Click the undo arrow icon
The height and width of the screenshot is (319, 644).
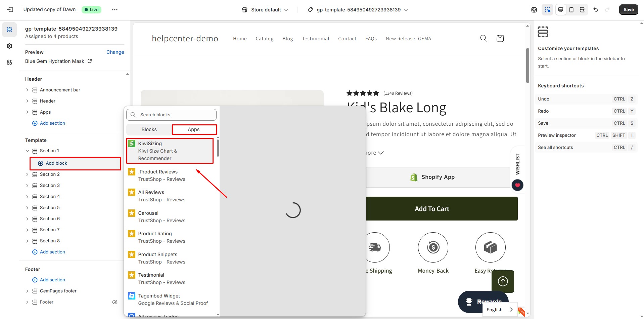(x=595, y=10)
